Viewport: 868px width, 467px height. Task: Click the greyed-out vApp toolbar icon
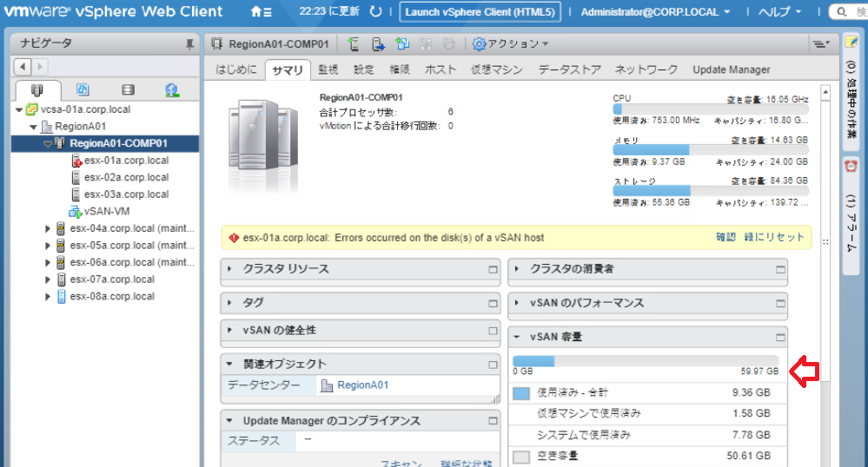(449, 43)
